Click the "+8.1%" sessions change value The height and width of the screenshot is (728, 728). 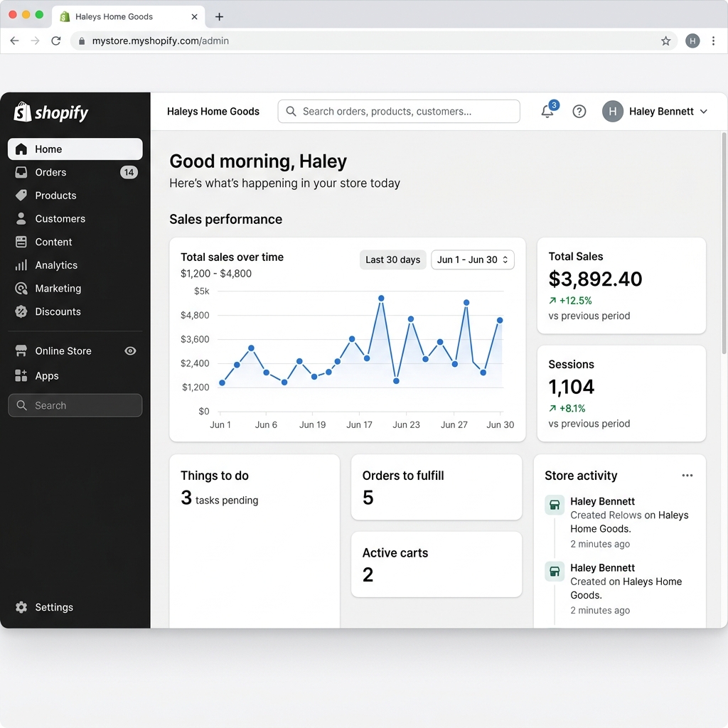572,408
